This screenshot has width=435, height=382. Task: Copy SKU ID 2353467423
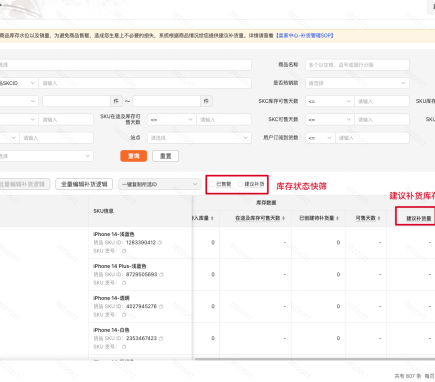[x=161, y=338]
